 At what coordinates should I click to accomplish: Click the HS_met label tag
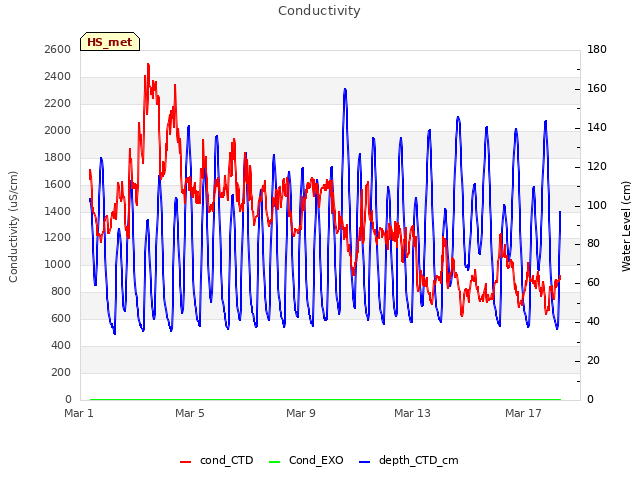pos(110,42)
